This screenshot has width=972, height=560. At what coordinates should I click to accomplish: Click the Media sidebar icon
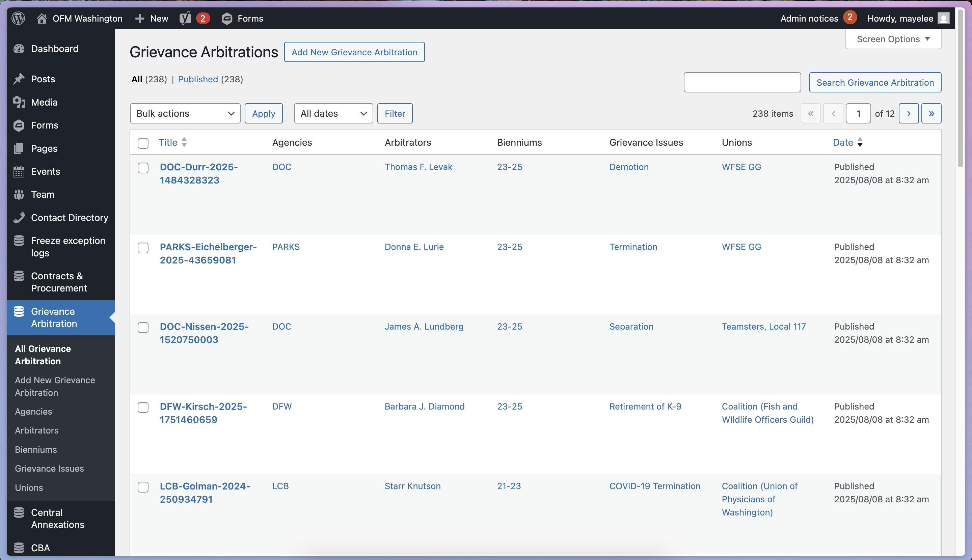pyautogui.click(x=19, y=102)
